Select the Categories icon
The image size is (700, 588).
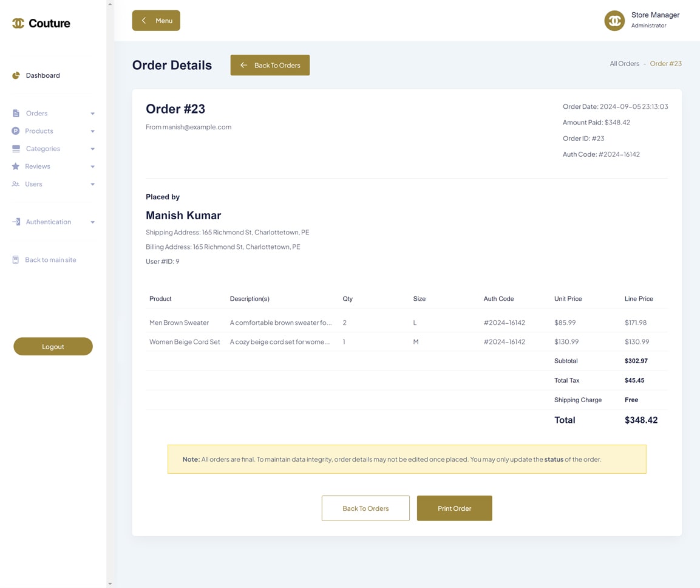(15, 148)
